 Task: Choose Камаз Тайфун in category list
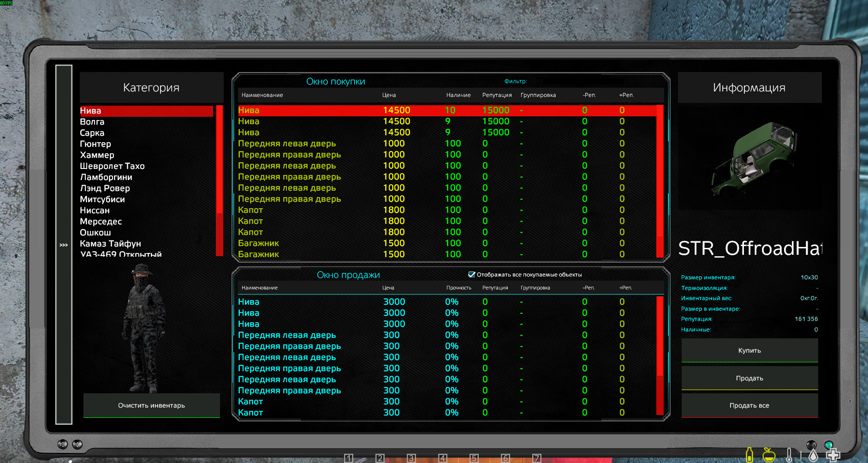click(110, 244)
